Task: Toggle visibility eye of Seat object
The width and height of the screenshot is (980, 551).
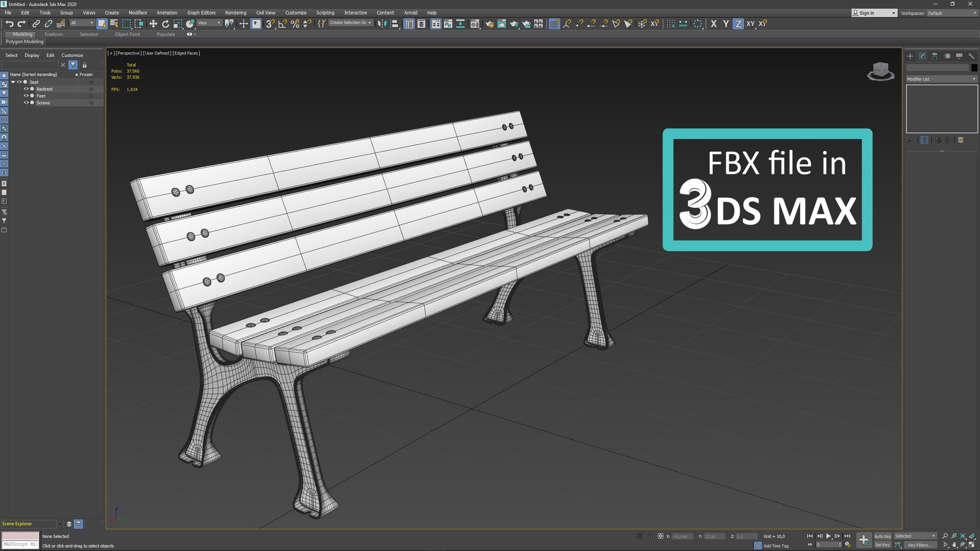Action: point(19,82)
